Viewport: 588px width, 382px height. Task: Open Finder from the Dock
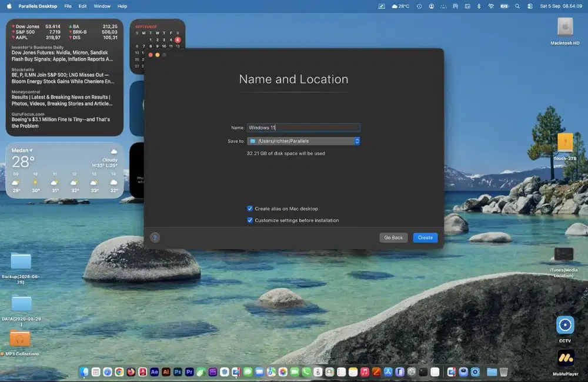84,372
